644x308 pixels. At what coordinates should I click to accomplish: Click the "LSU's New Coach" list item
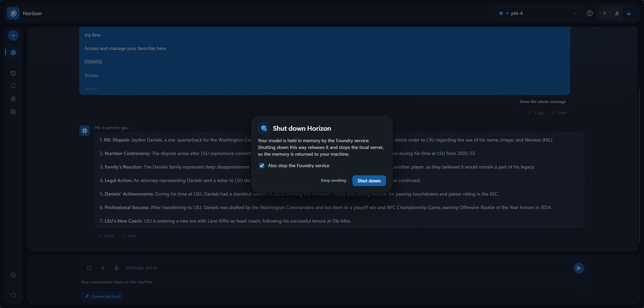[x=225, y=221]
